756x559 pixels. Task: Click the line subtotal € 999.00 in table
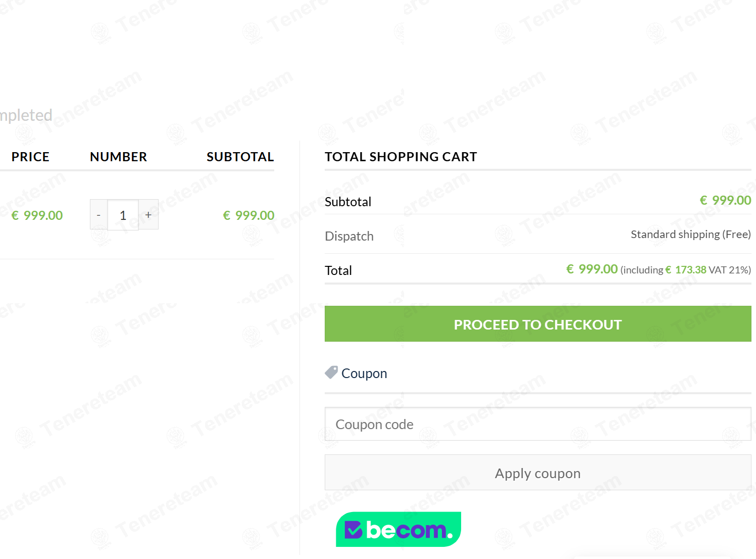249,215
